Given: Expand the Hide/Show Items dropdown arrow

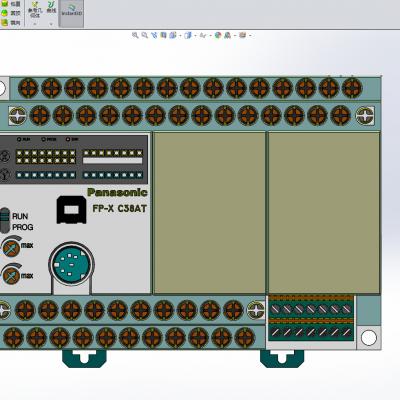Looking at the screenshot, I should pyautogui.click(x=211, y=35).
